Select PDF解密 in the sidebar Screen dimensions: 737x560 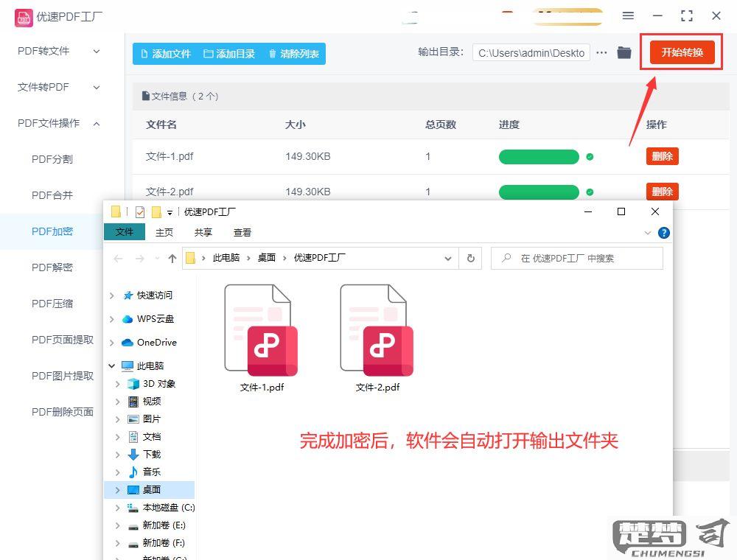pos(52,267)
